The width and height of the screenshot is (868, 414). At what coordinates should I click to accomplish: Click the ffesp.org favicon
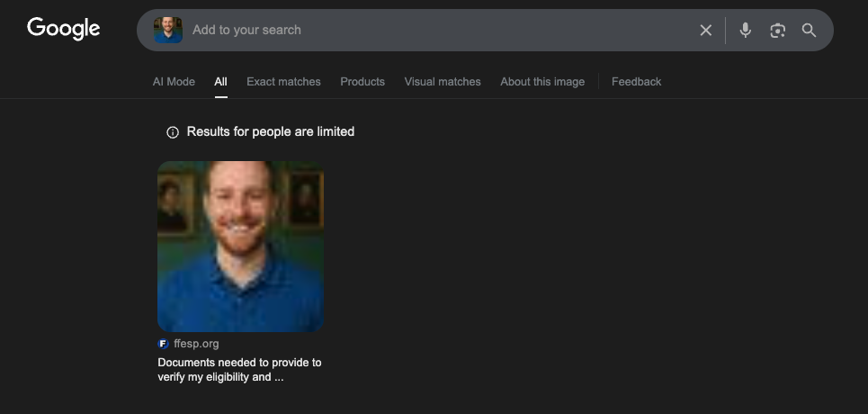click(x=163, y=344)
